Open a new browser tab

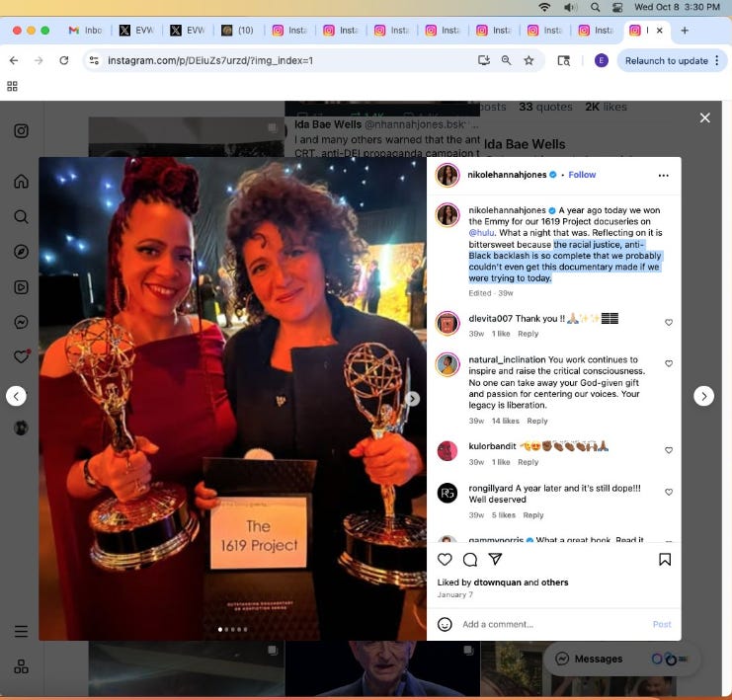tap(685, 31)
